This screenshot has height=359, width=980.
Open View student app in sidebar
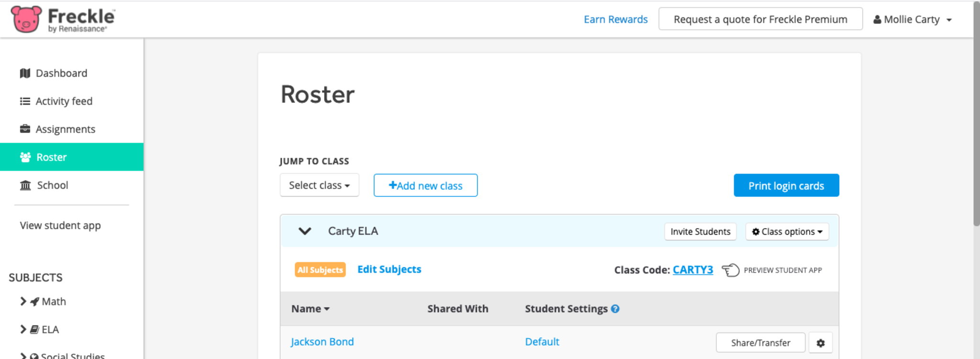pyautogui.click(x=60, y=225)
